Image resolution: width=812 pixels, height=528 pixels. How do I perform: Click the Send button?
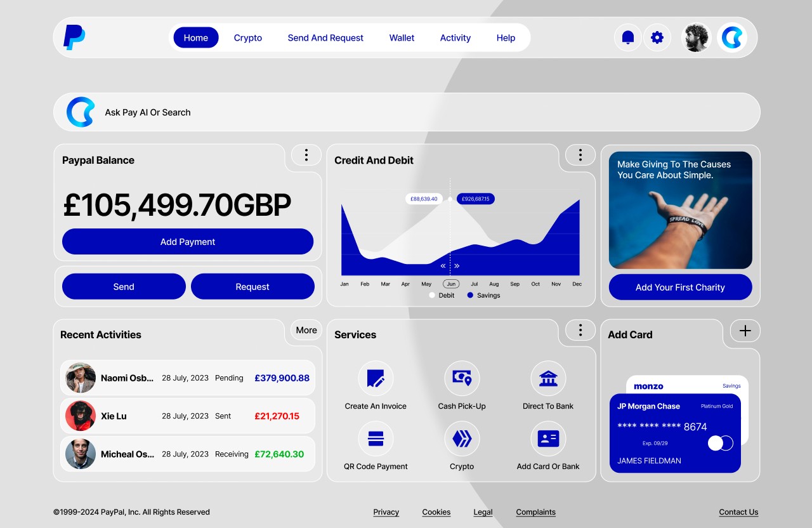(124, 286)
